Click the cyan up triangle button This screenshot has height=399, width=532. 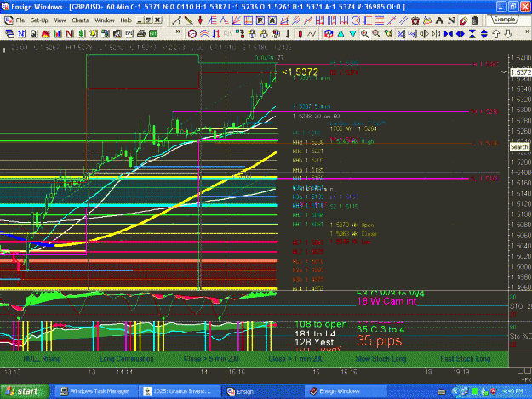(341, 34)
